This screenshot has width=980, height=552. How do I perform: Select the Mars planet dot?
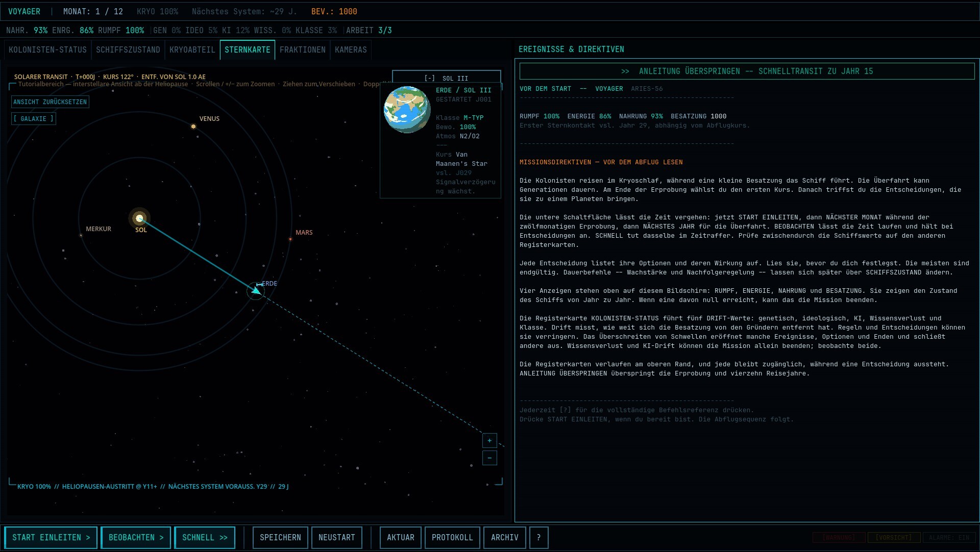[x=290, y=239]
